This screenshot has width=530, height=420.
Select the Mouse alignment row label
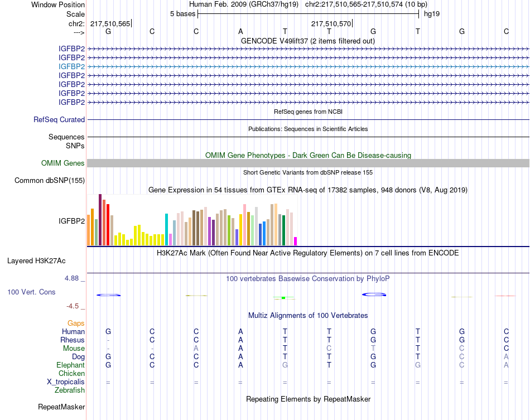74,349
